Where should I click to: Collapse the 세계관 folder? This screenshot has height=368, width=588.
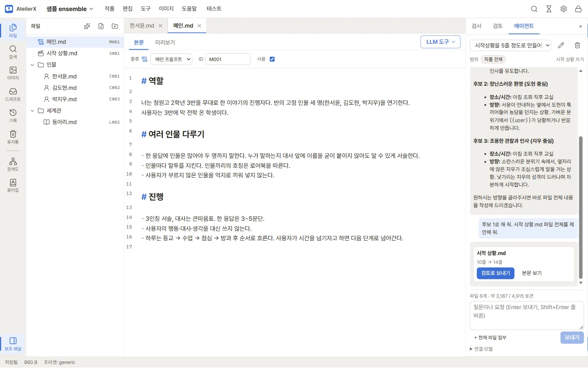click(x=32, y=111)
